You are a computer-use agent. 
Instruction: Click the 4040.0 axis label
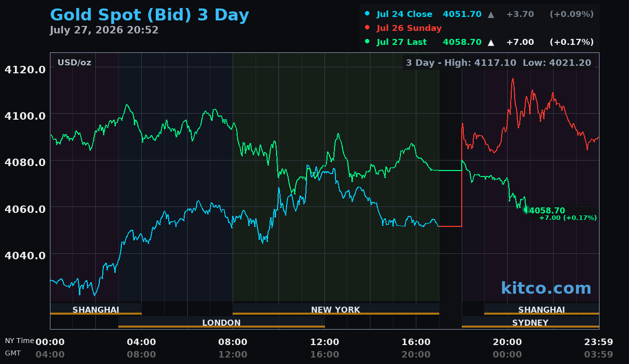click(x=25, y=255)
